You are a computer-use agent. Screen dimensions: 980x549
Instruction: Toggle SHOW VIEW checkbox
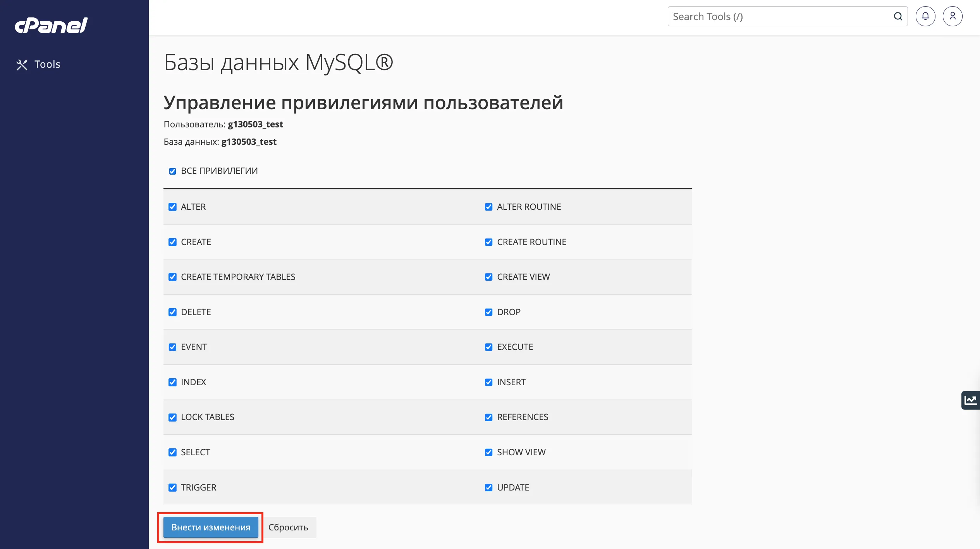[488, 452]
